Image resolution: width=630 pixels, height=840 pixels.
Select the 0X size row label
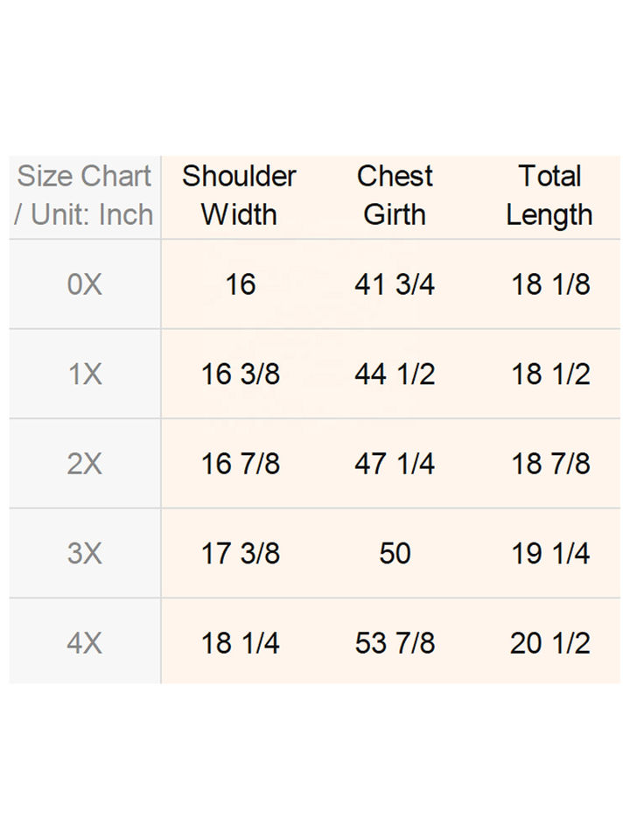pyautogui.click(x=84, y=284)
